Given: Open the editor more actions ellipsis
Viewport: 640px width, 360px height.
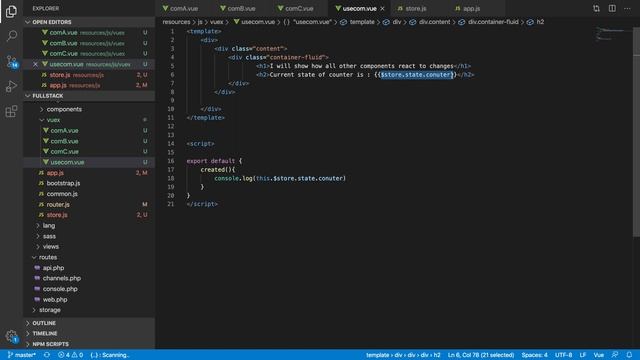Looking at the screenshot, I should click(x=627, y=8).
